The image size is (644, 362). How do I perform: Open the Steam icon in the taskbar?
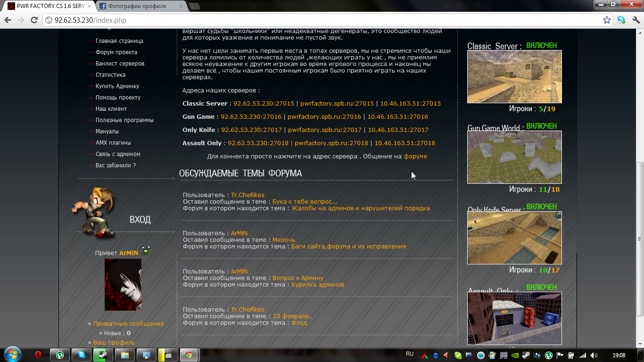pos(103,355)
